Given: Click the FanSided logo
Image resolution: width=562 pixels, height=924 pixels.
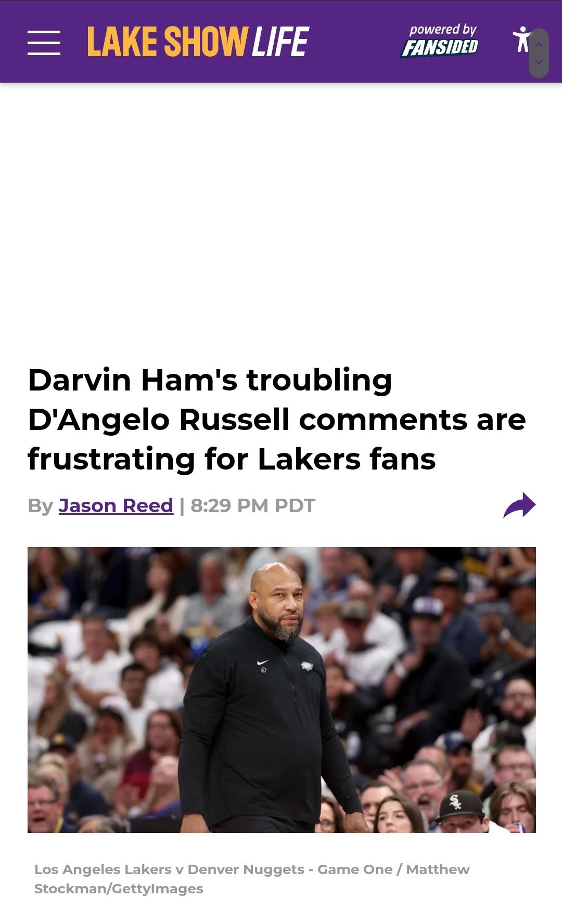Looking at the screenshot, I should pos(440,47).
